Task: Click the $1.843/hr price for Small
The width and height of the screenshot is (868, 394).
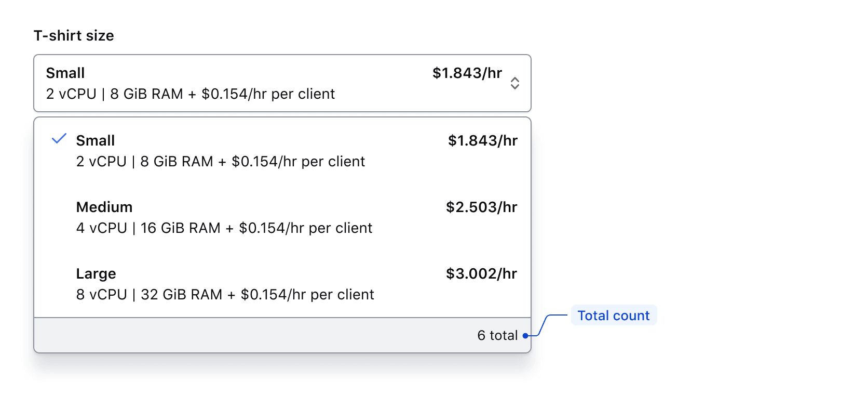Action: (482, 140)
